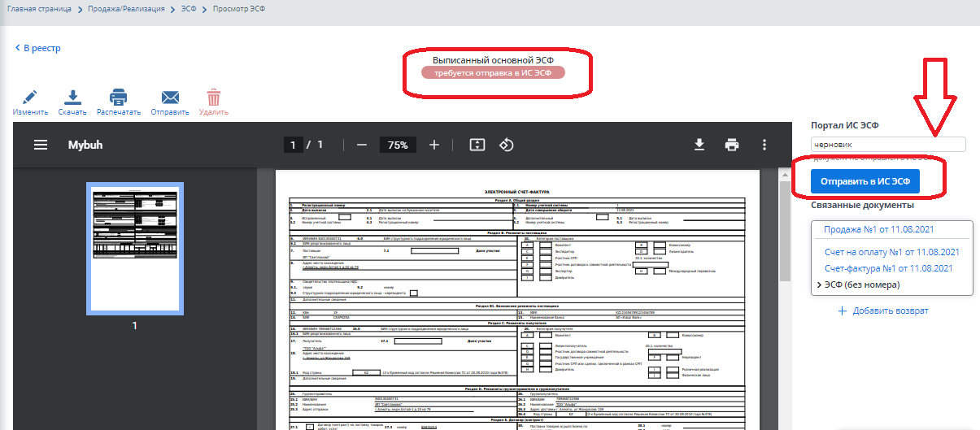Click the Удалить trash icon
The width and height of the screenshot is (980, 430).
click(x=213, y=98)
